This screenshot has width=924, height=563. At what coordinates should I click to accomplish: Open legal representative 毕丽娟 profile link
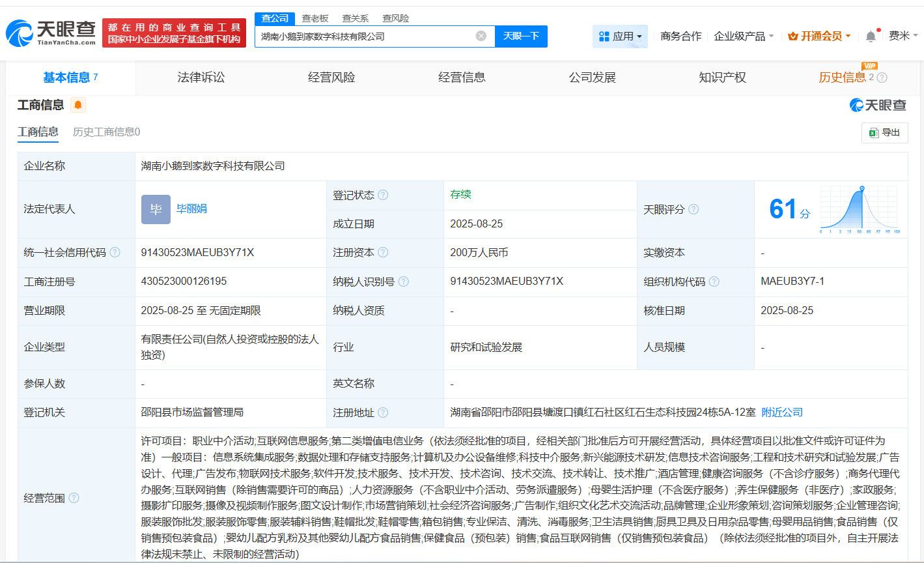191,209
